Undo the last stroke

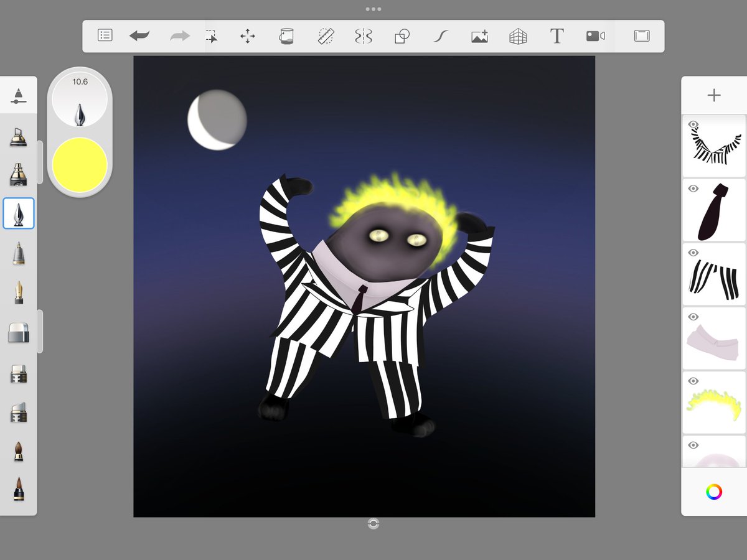[x=139, y=35]
